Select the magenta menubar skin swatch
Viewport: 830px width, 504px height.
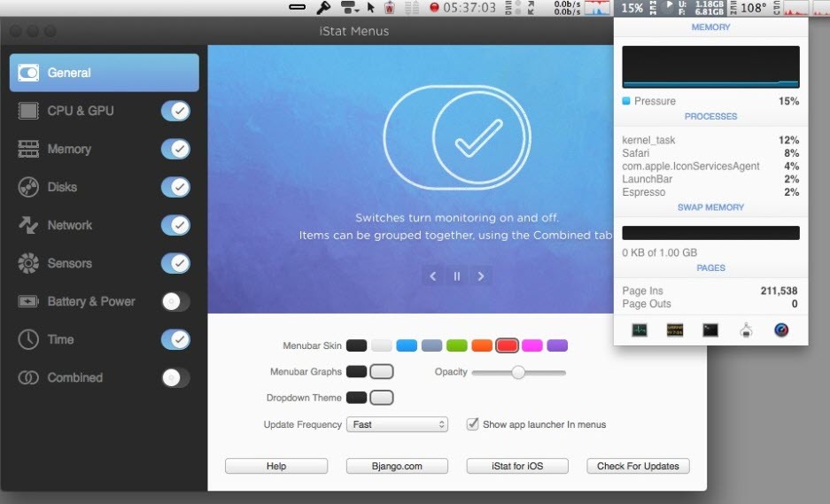click(532, 345)
